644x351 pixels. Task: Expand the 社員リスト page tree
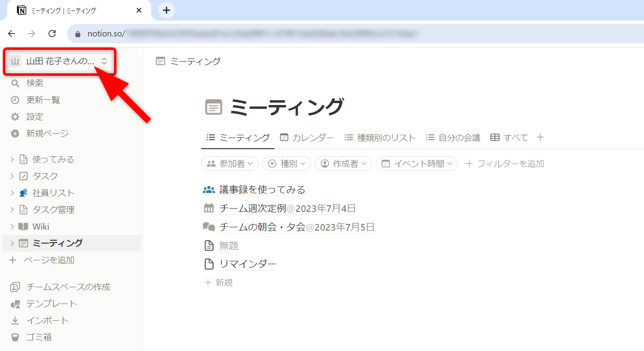point(12,193)
